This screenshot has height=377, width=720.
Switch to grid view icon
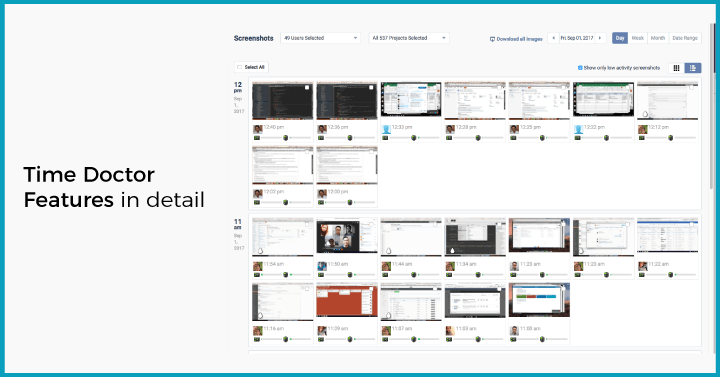676,68
